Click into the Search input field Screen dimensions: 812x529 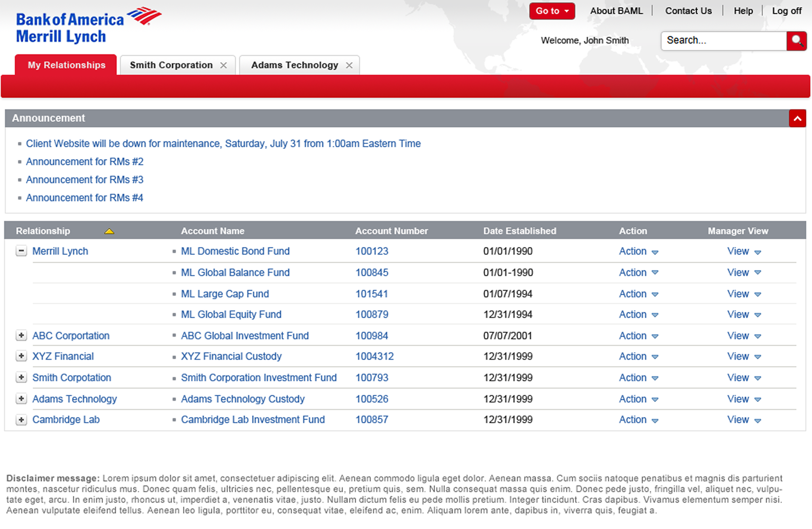(x=723, y=41)
